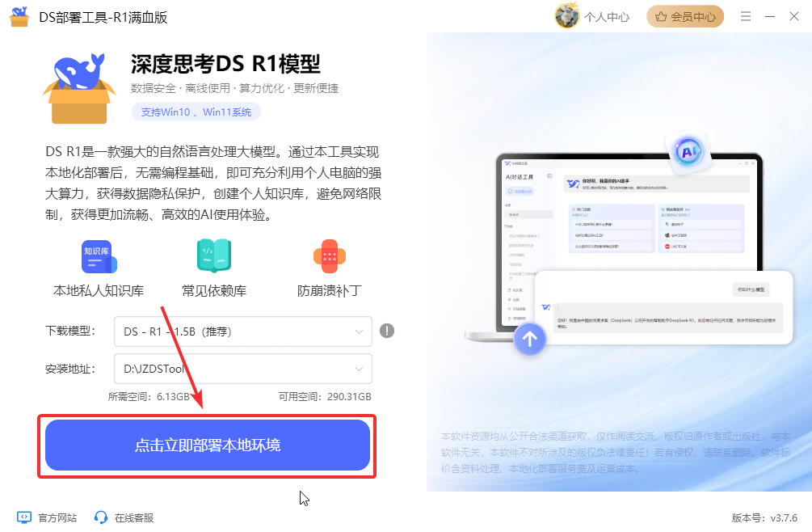The image size is (812, 532).
Task: Click the D:\JZDSTool install path field
Action: coord(243,369)
